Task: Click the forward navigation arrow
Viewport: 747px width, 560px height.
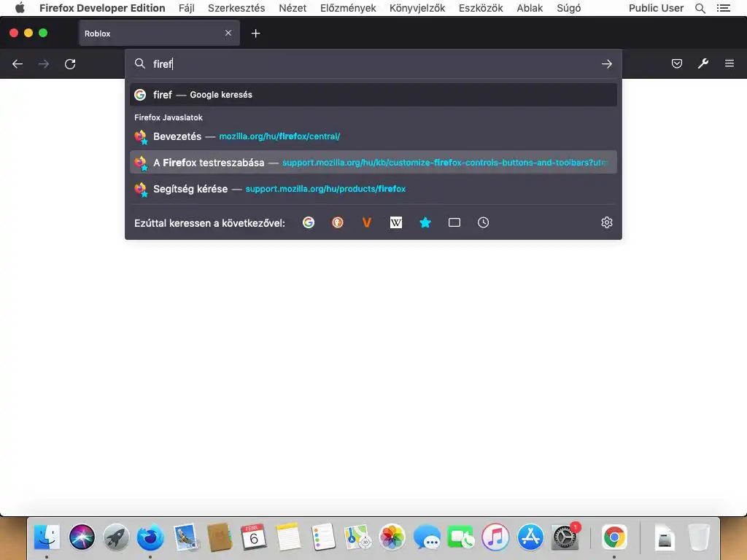Action: click(x=44, y=64)
